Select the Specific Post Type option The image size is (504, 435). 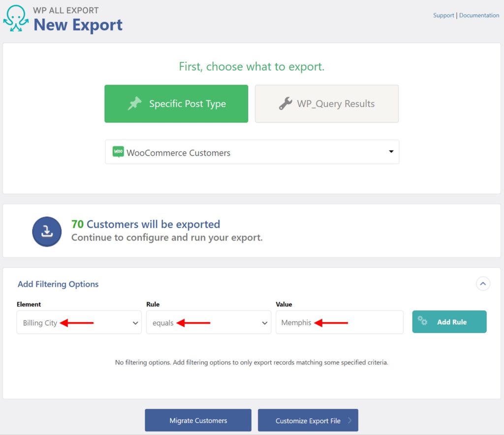coord(176,103)
